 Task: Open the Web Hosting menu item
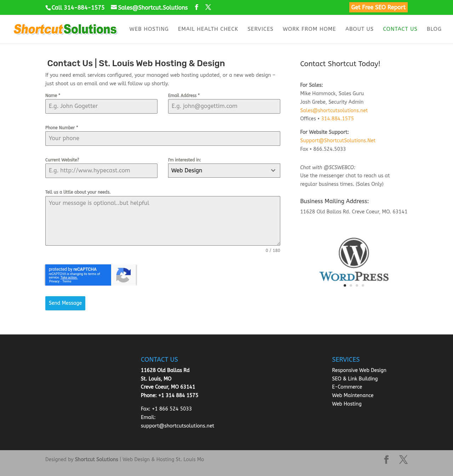click(149, 29)
